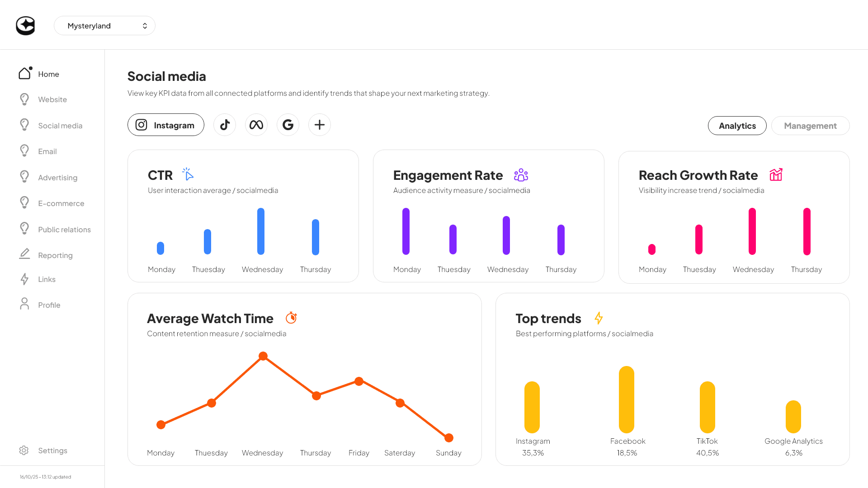
Task: Go to the Profile page
Action: tap(49, 305)
